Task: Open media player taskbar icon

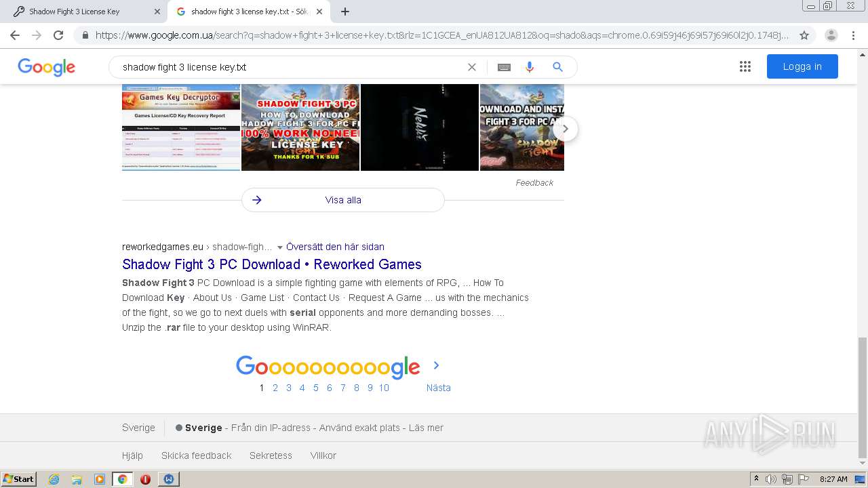Action: point(100,479)
